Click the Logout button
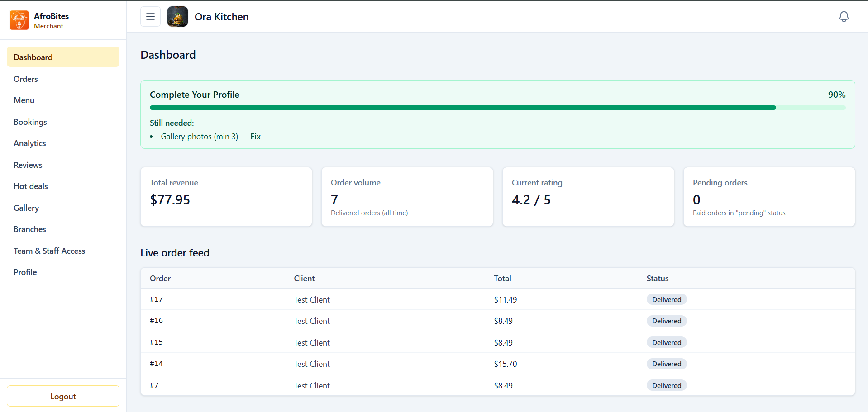Viewport: 868px width, 412px height. (x=63, y=396)
